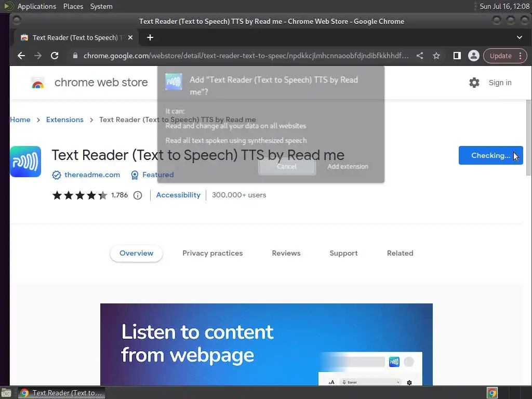The image size is (532, 399).
Task: Click the Listen to content screenshot
Action: pyautogui.click(x=267, y=344)
